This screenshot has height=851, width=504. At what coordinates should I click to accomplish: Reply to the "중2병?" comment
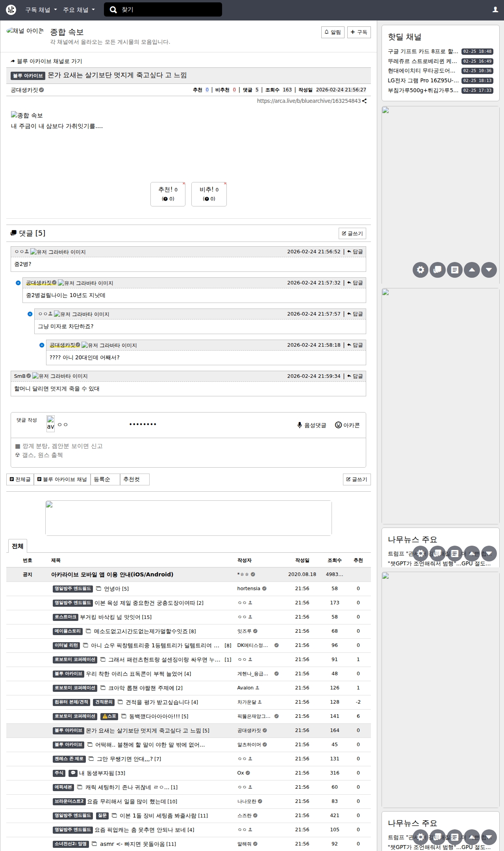[355, 252]
